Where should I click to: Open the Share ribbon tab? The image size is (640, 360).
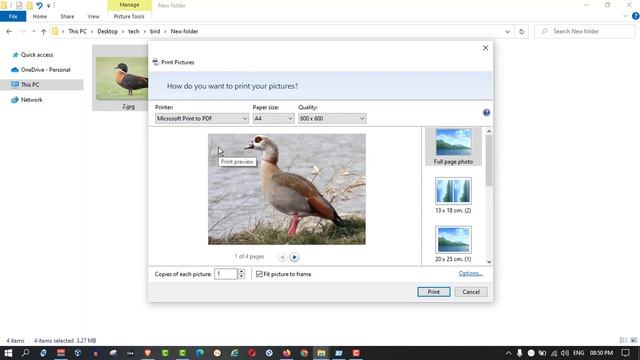67,16
